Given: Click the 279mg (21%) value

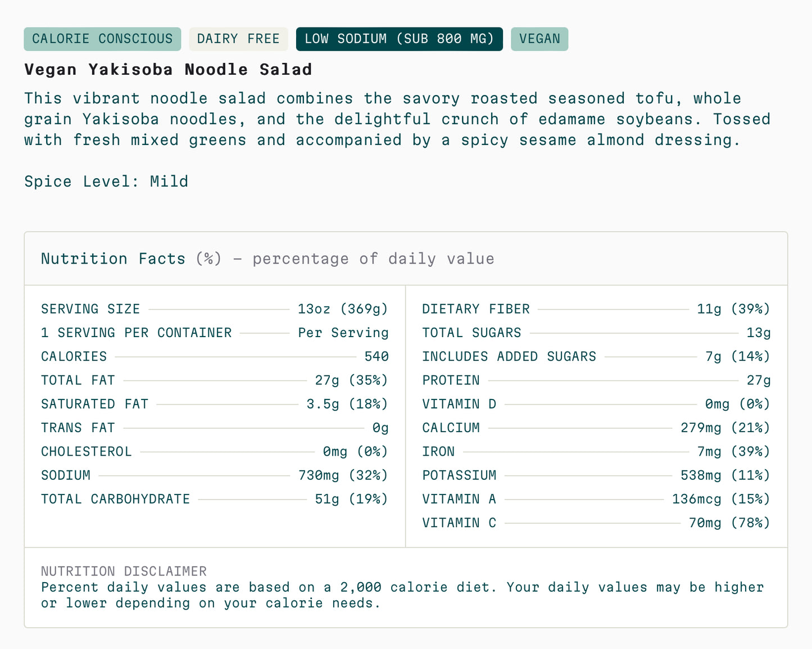Looking at the screenshot, I should [x=725, y=428].
